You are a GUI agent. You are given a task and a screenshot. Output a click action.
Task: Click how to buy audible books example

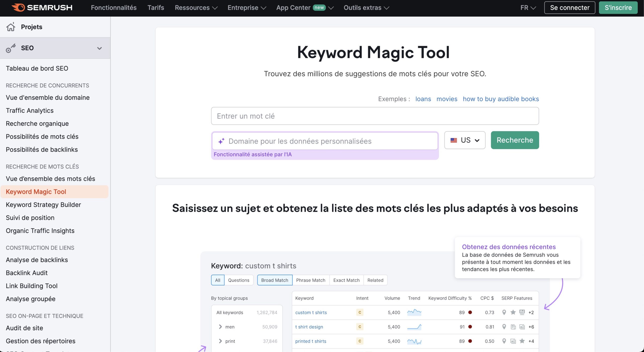pos(501,99)
